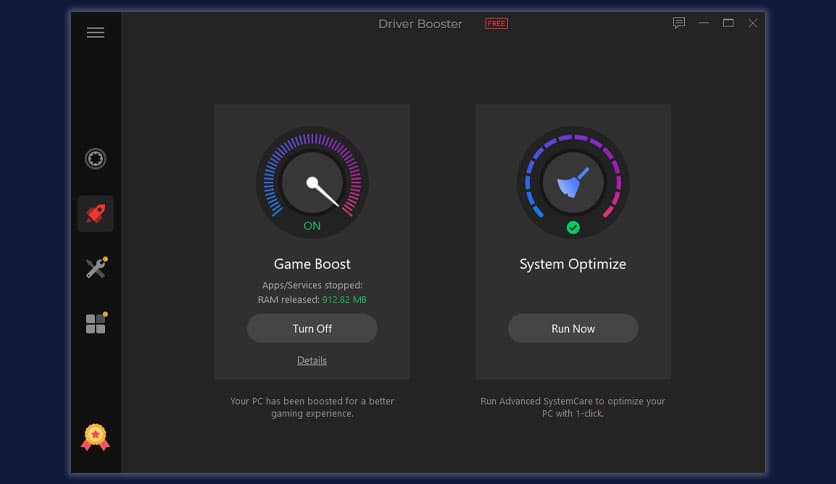Click the PC has been boosted message
The width and height of the screenshot is (836, 484).
click(312, 407)
